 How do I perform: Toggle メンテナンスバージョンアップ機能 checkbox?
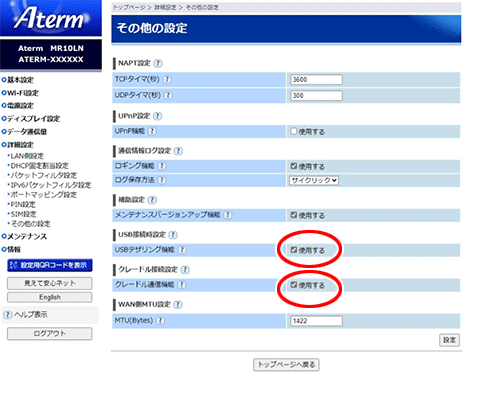point(293,215)
